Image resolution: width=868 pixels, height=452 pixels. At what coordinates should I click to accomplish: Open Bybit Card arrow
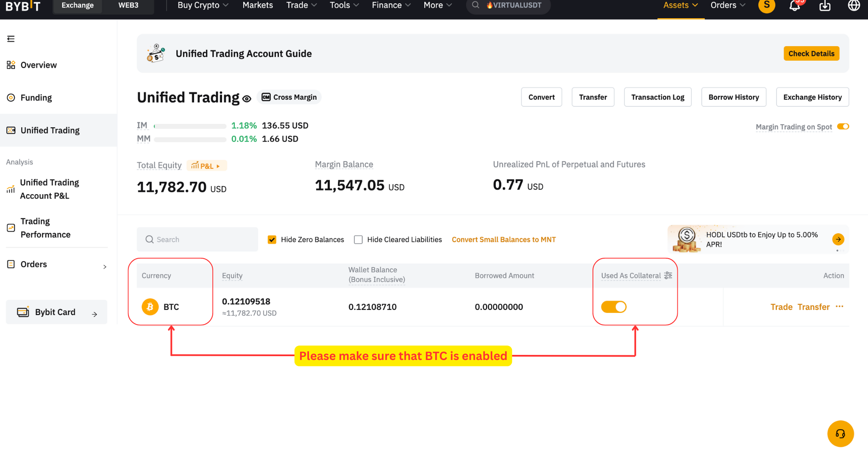(x=95, y=314)
